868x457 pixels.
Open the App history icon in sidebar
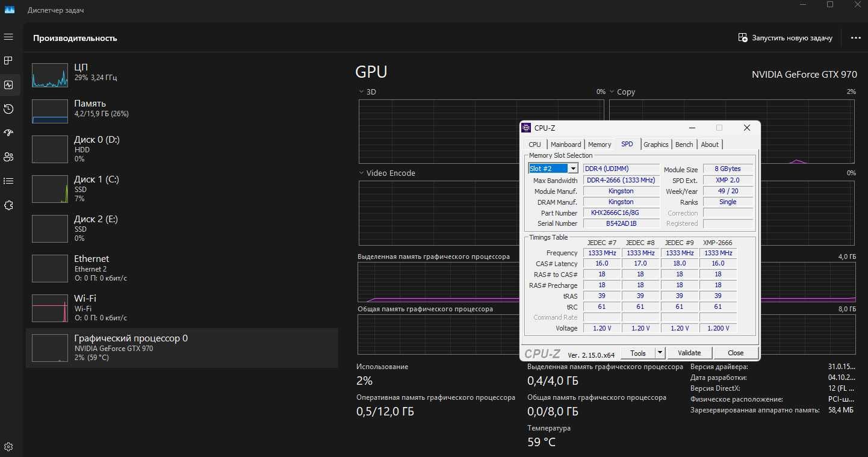tap(8, 109)
